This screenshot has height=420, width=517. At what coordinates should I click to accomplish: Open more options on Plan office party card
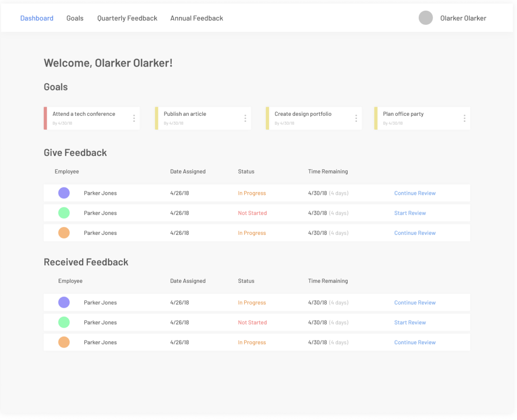(464, 118)
